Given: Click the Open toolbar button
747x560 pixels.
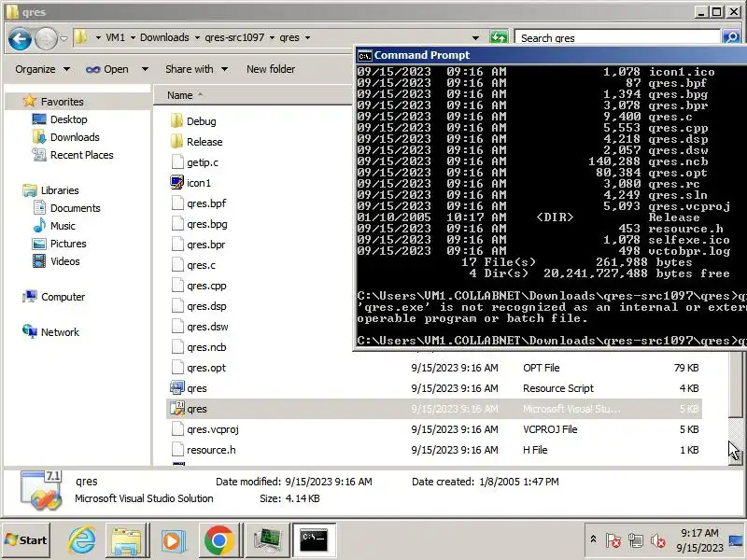Looking at the screenshot, I should (107, 69).
